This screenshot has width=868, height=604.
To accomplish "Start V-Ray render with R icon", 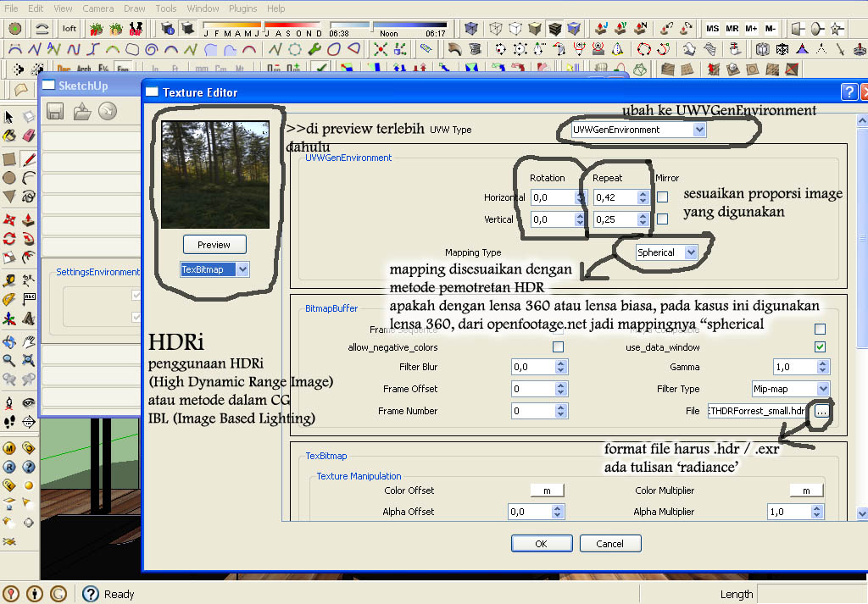I will pos(8,467).
